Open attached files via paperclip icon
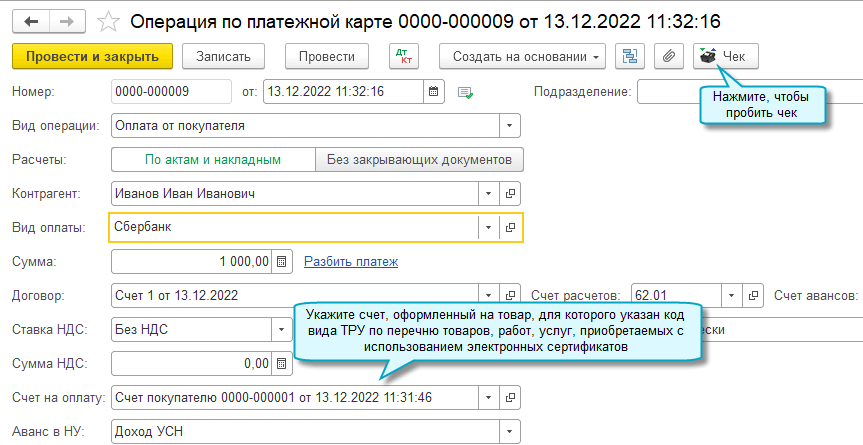Viewport: 863px width, 445px height. [x=669, y=56]
